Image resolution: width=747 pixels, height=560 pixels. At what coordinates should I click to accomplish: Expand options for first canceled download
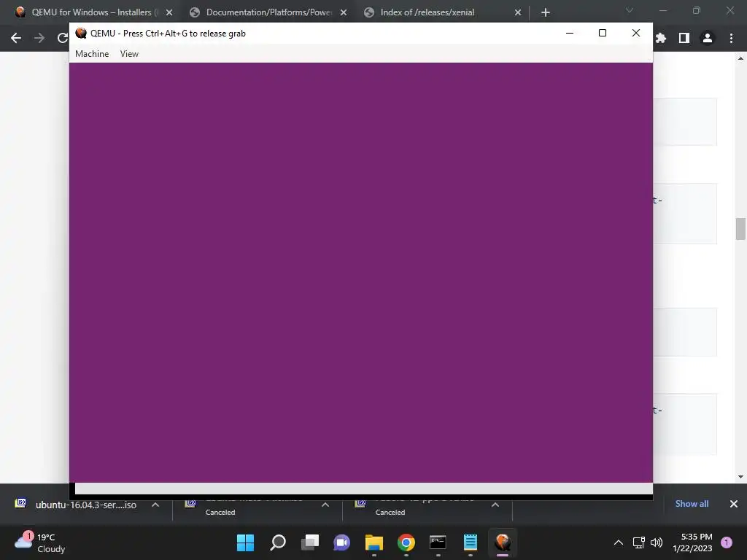[325, 505]
